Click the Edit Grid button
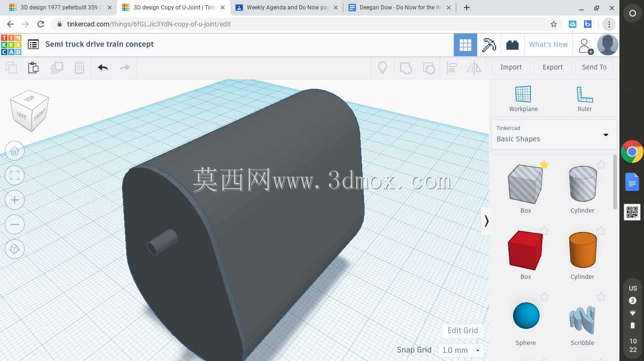Image resolution: width=644 pixels, height=361 pixels. pyautogui.click(x=463, y=330)
